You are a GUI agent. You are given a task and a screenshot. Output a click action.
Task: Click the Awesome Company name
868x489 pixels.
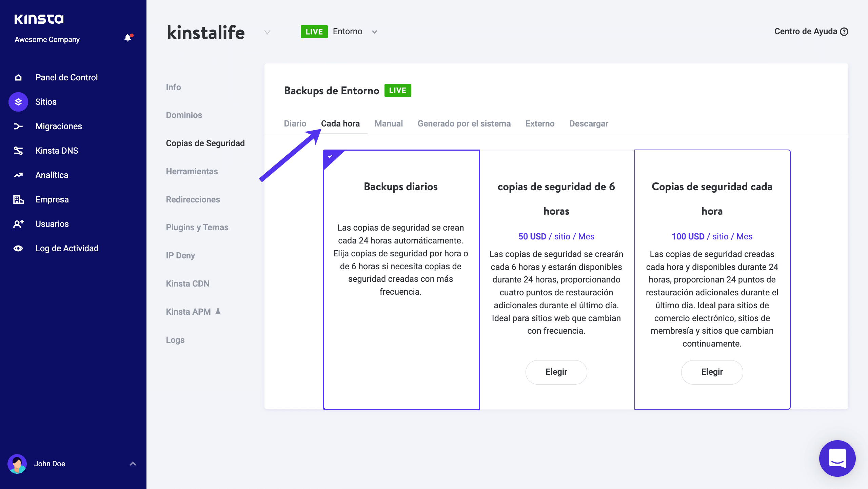click(x=47, y=40)
